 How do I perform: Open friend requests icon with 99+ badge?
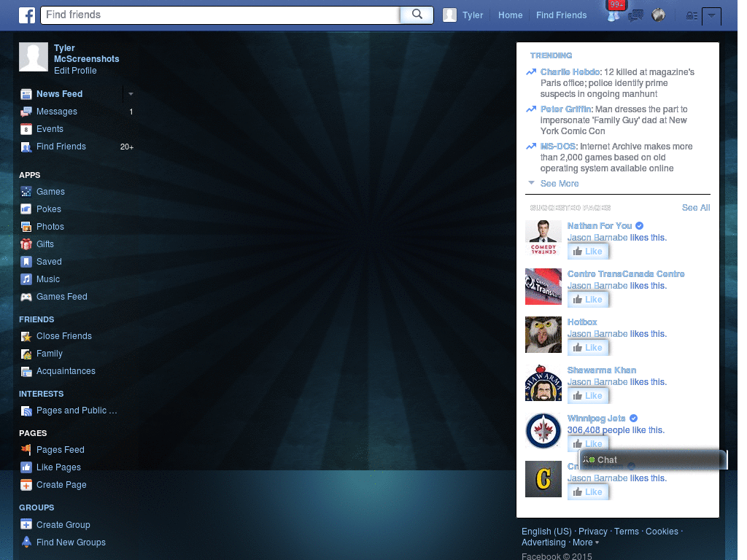614,16
